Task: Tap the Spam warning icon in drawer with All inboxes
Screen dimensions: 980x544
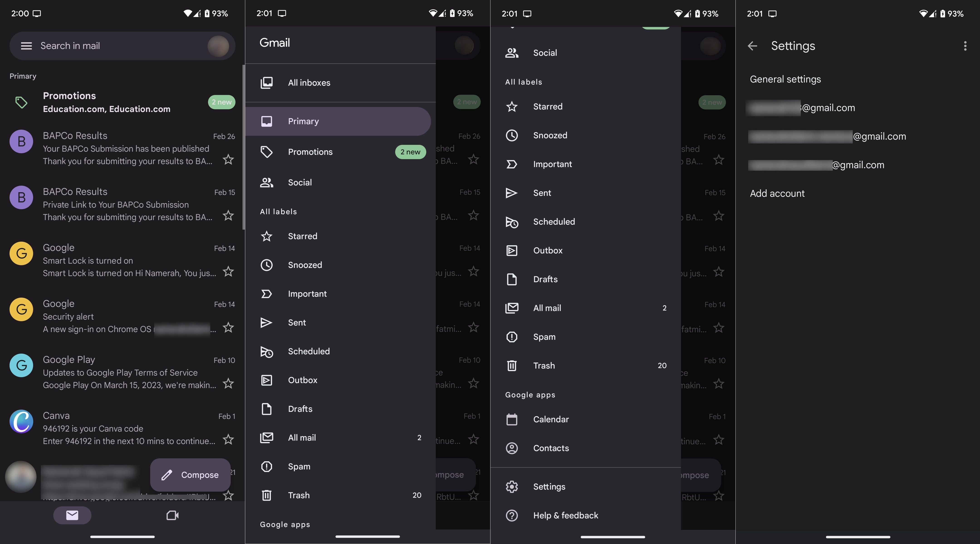Action: pos(267,466)
